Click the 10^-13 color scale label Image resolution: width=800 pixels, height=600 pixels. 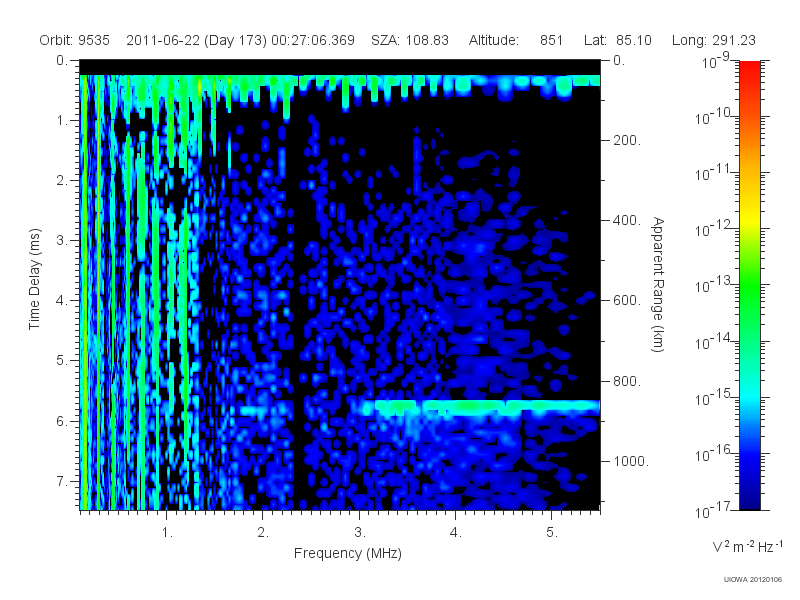(714, 285)
